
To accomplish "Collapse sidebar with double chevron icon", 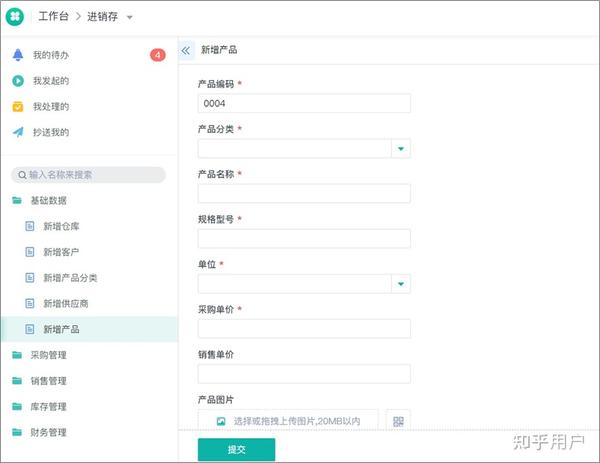I will coord(187,50).
